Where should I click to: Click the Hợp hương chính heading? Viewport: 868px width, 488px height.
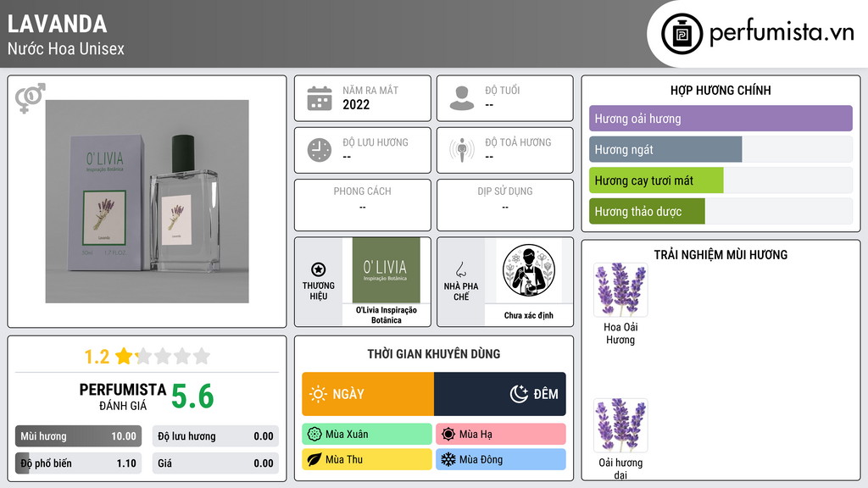pyautogui.click(x=721, y=90)
